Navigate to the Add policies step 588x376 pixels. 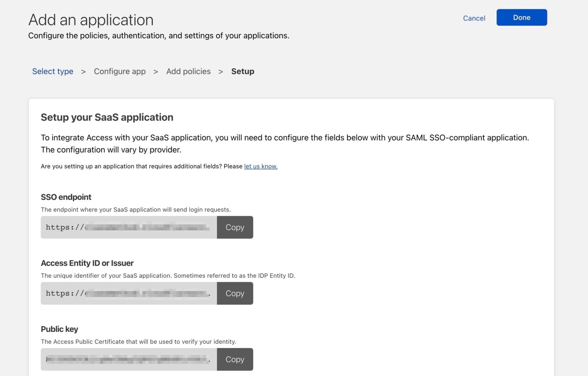pyautogui.click(x=188, y=71)
